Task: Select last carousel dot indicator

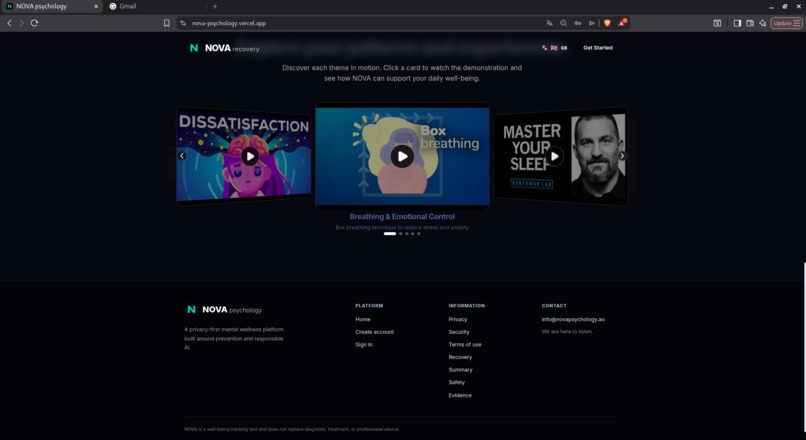Action: click(x=418, y=234)
